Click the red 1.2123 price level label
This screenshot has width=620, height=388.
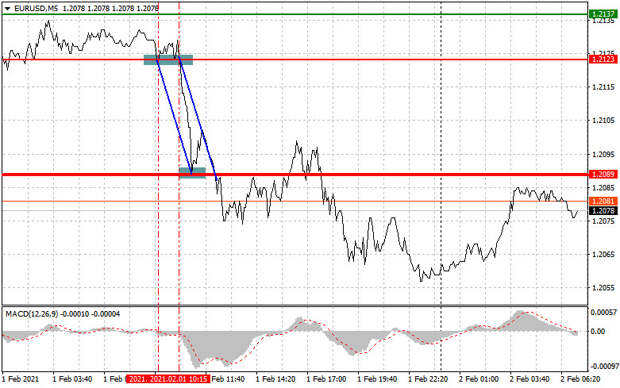(602, 59)
